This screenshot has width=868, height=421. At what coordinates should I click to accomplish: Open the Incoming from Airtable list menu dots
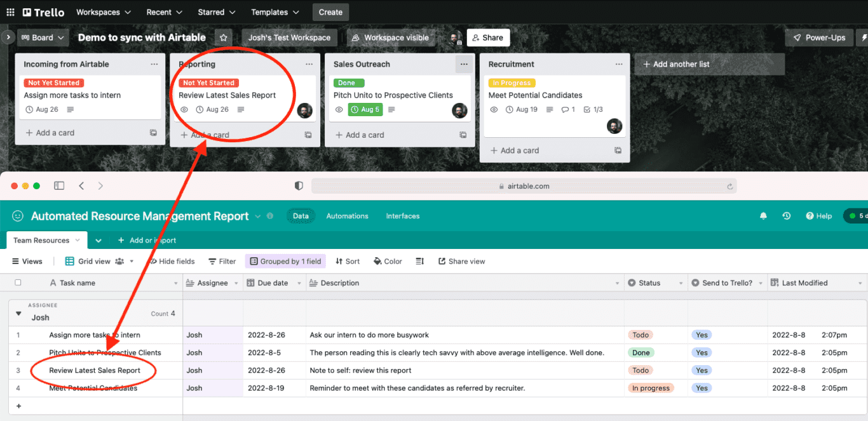(x=154, y=64)
